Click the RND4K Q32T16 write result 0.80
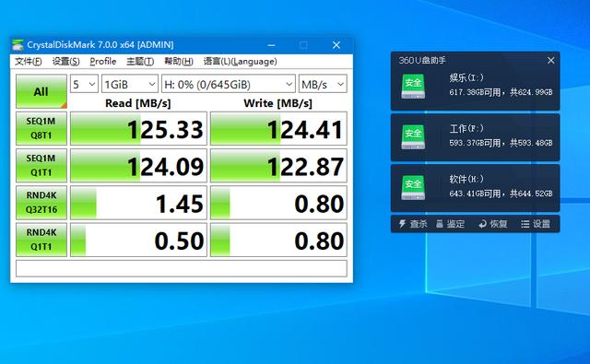Screen dimensions: 590x364 (278, 203)
